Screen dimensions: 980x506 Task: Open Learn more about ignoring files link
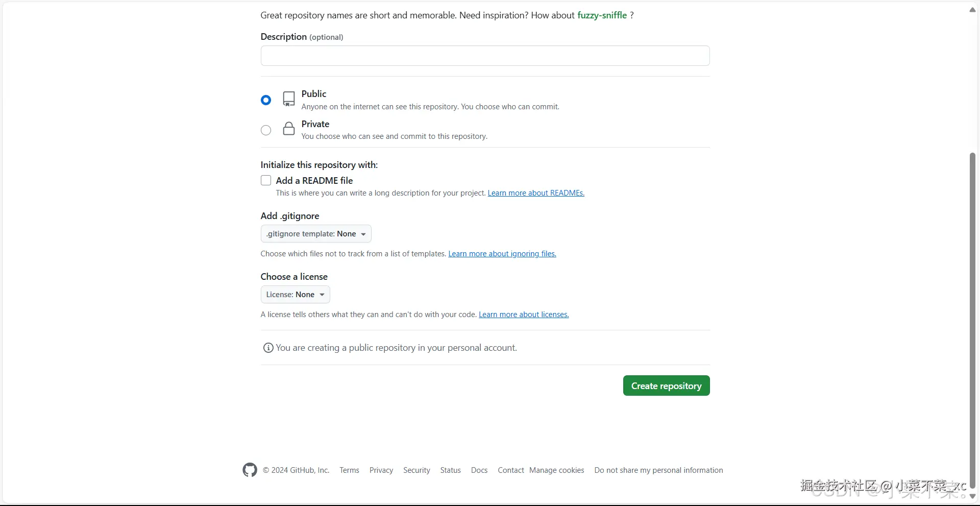pos(502,254)
